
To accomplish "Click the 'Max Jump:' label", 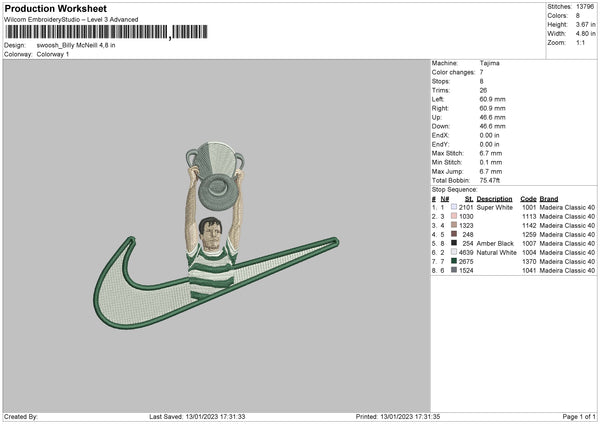I will pyautogui.click(x=447, y=171).
